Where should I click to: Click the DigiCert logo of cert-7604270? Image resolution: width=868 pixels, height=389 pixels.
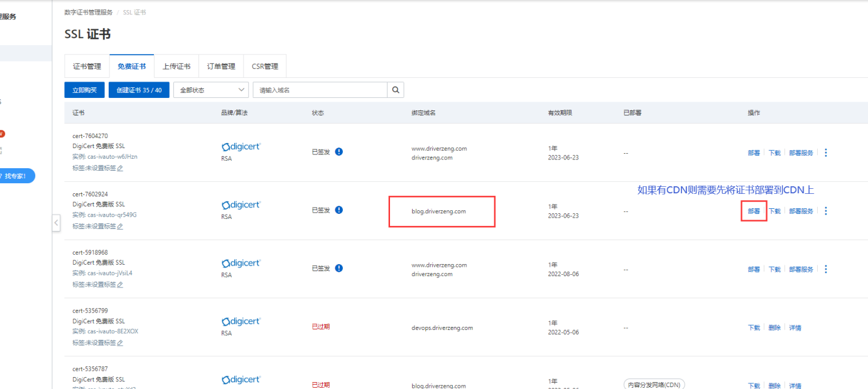click(x=241, y=147)
